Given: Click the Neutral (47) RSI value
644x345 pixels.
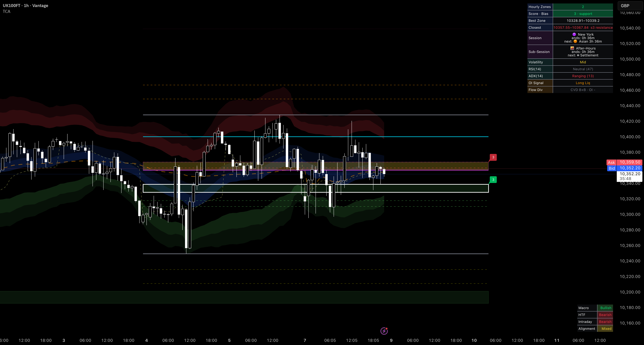Looking at the screenshot, I should click(x=583, y=69).
